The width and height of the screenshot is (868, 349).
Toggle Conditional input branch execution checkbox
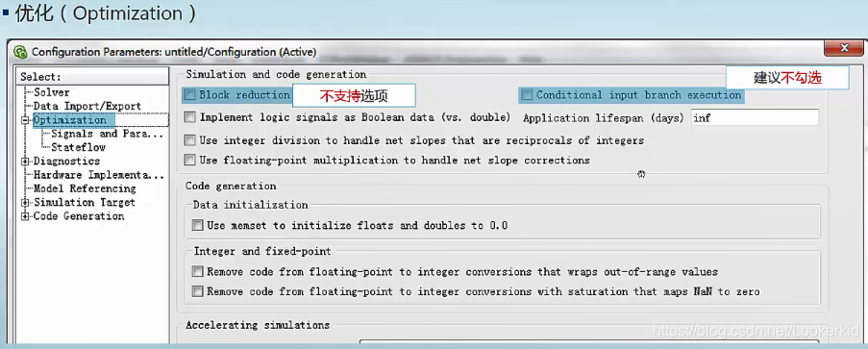pos(527,95)
